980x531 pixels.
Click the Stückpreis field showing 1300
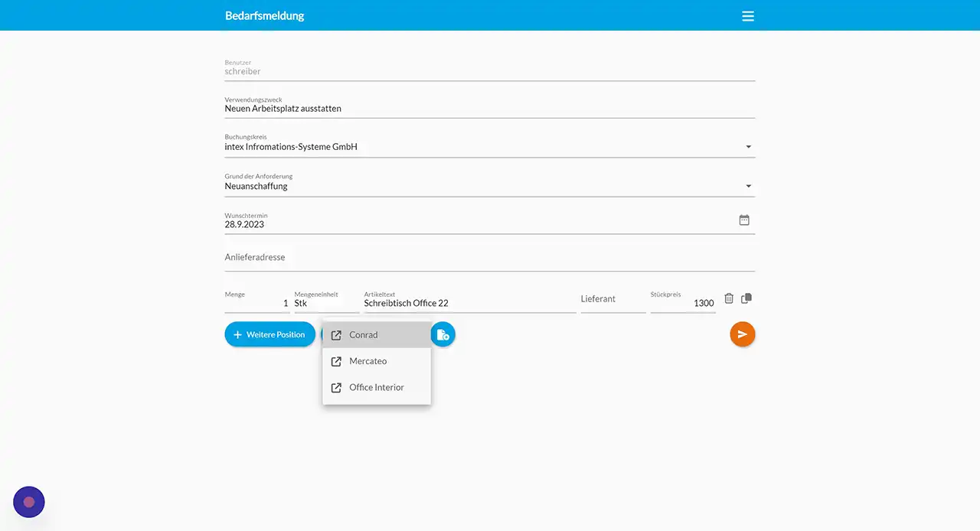point(683,303)
